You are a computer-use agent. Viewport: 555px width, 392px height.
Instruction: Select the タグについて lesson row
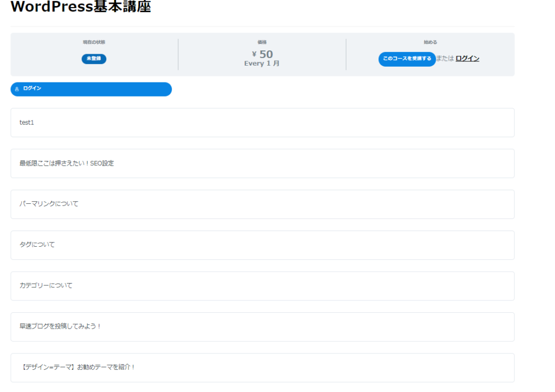262,245
